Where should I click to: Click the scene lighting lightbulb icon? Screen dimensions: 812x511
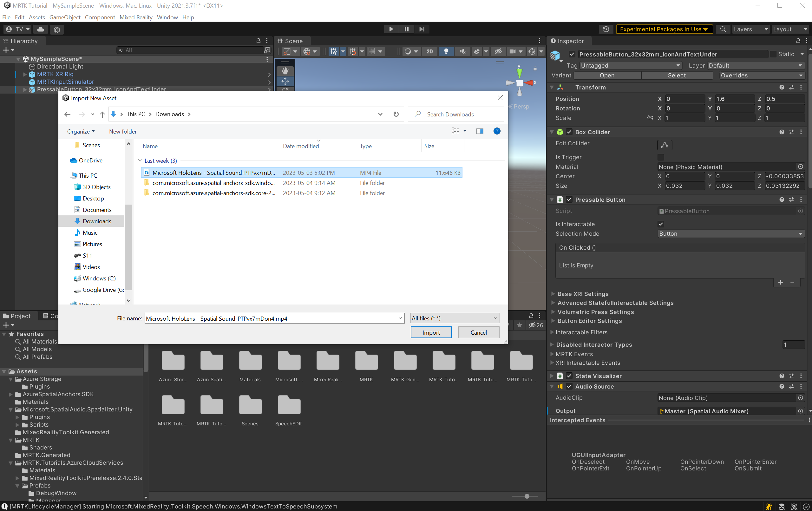point(447,51)
